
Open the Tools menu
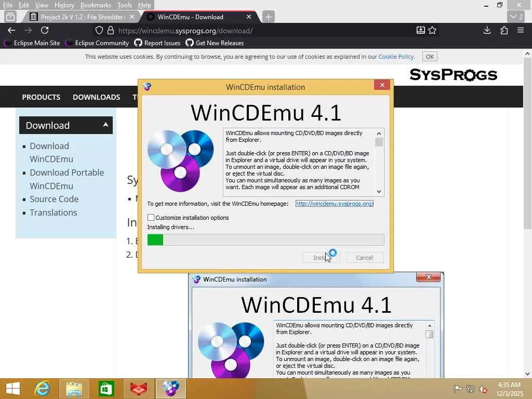pyautogui.click(x=125, y=5)
